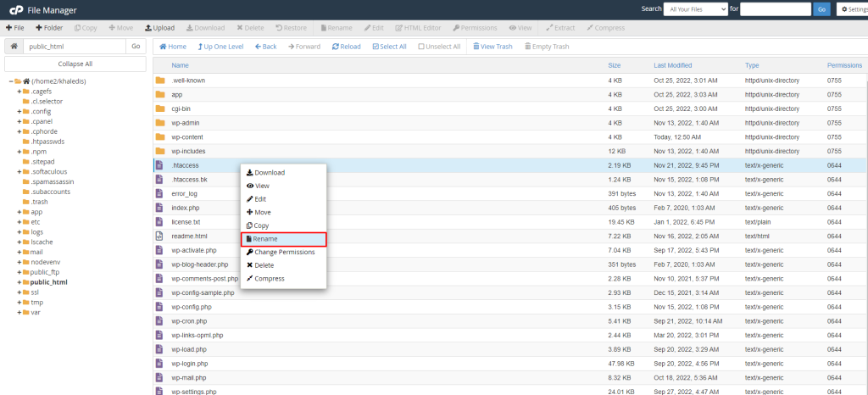Click Reload in the navigation bar

point(346,47)
